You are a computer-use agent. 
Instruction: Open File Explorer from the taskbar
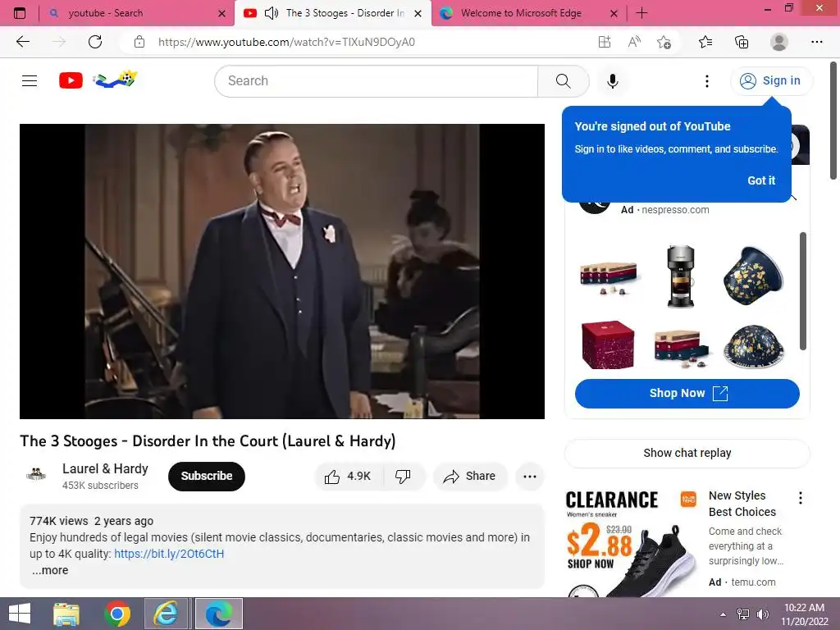66,614
